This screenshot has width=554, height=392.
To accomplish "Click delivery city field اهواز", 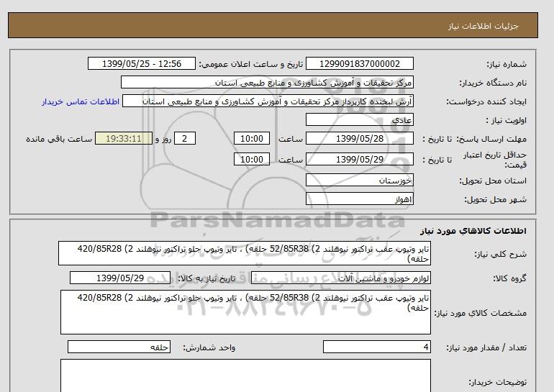I will tap(359, 199).
